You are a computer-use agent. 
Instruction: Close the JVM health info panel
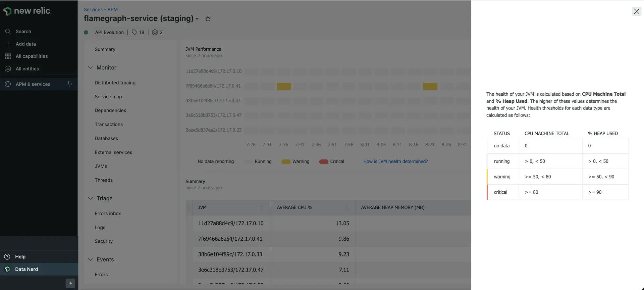pos(636,11)
